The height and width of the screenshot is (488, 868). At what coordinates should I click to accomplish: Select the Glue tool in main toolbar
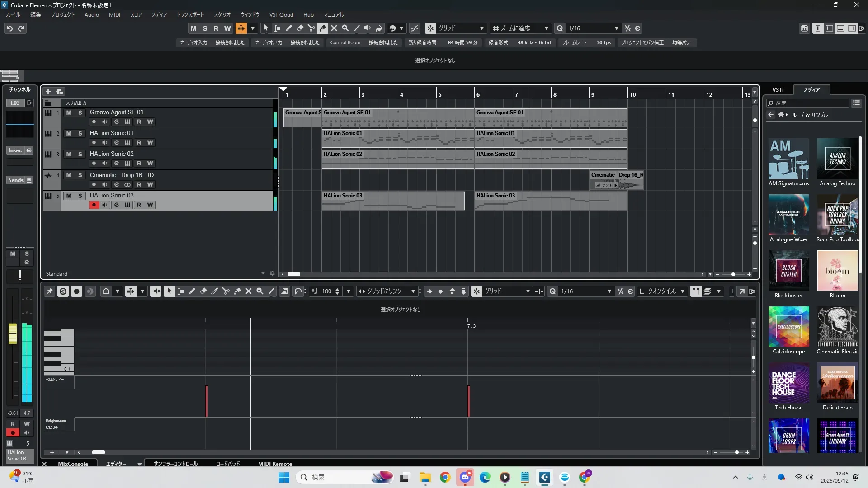(x=322, y=28)
